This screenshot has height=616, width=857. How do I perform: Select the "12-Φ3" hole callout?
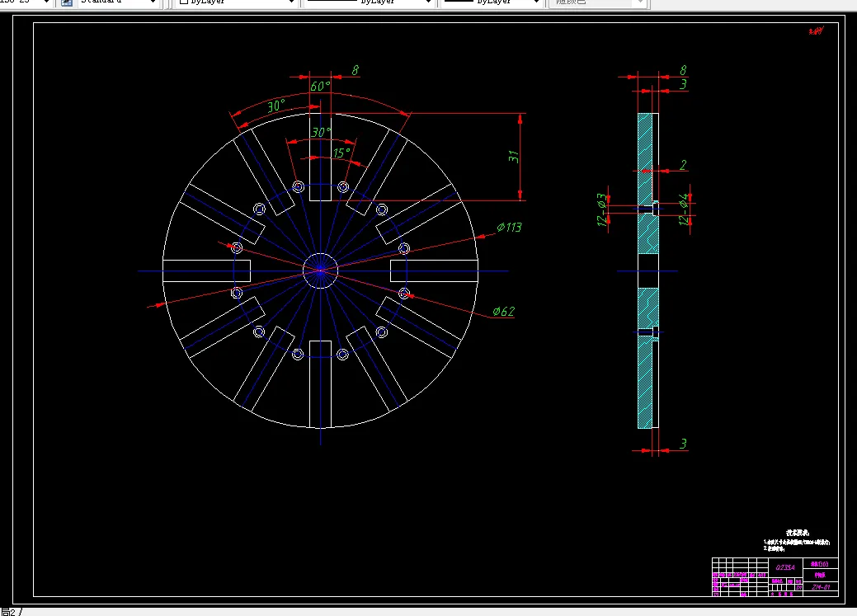602,209
